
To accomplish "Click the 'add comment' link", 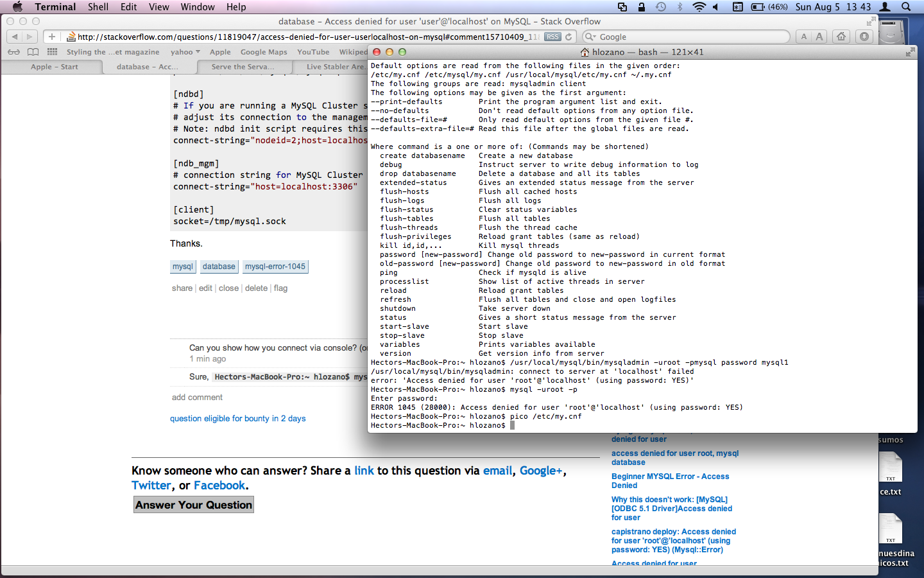I will point(197,398).
